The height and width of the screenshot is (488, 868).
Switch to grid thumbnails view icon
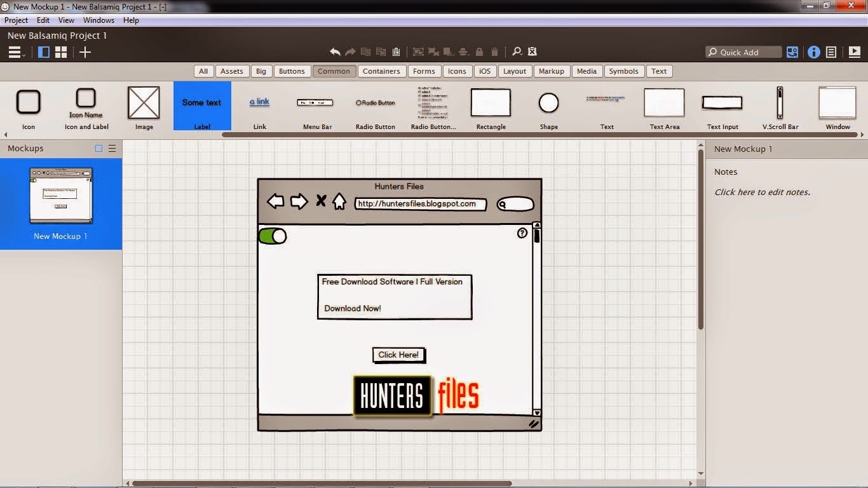[61, 52]
